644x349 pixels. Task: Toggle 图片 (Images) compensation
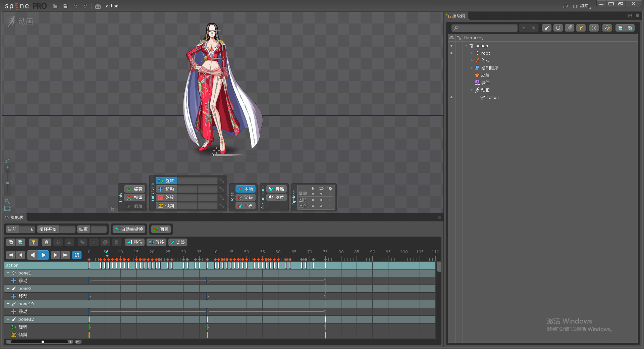click(x=277, y=197)
